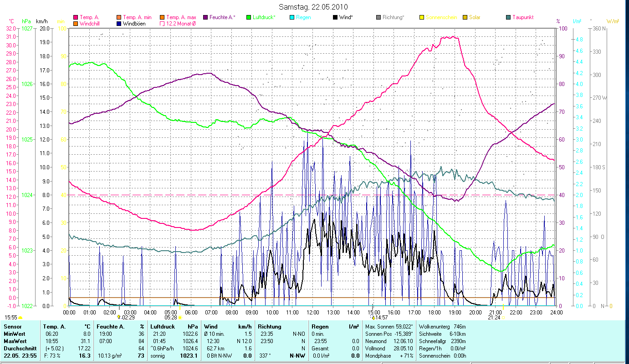Toggle the Taupunkt series in the legend
The height and width of the screenshot is (364, 629).
point(522,18)
